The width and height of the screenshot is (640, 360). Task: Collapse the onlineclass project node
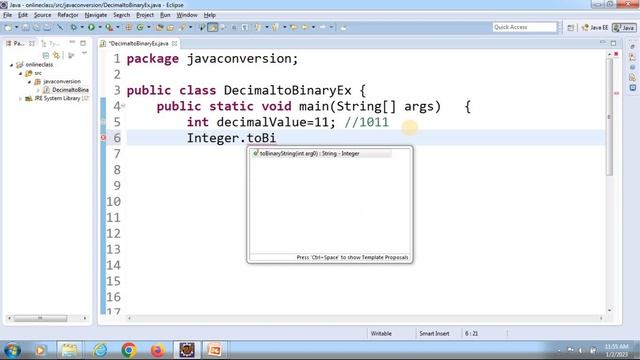(11, 64)
